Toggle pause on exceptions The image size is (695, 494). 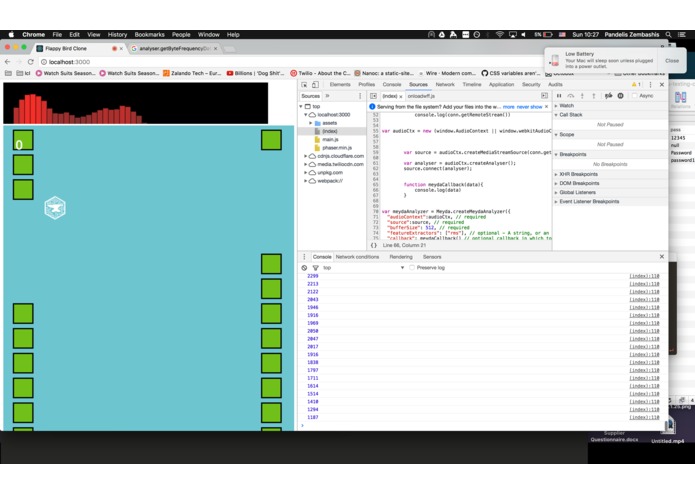click(621, 96)
